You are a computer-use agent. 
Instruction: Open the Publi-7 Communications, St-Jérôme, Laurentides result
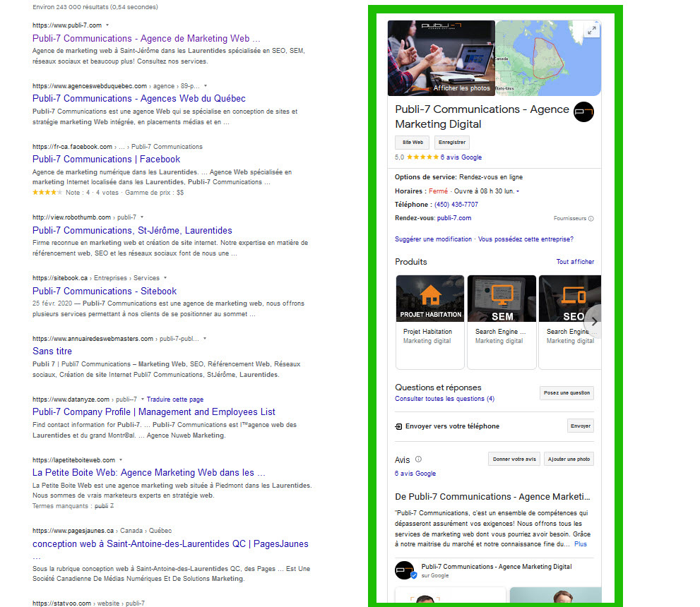(132, 231)
